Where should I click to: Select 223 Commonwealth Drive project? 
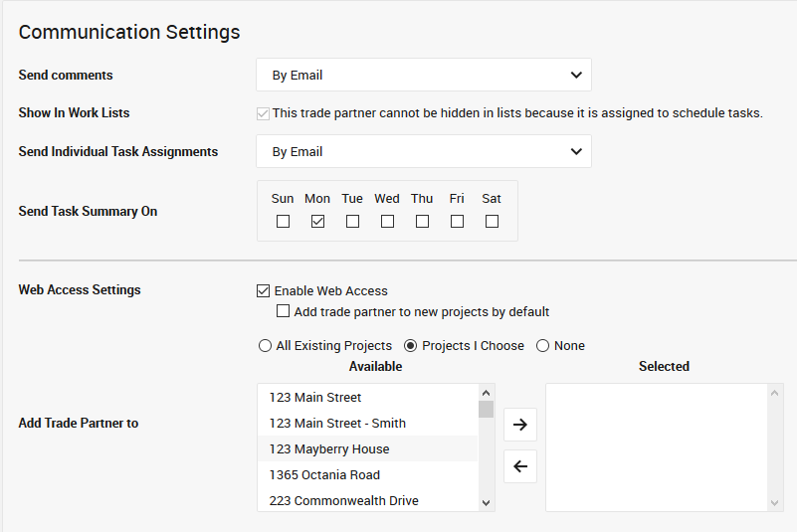(x=343, y=500)
